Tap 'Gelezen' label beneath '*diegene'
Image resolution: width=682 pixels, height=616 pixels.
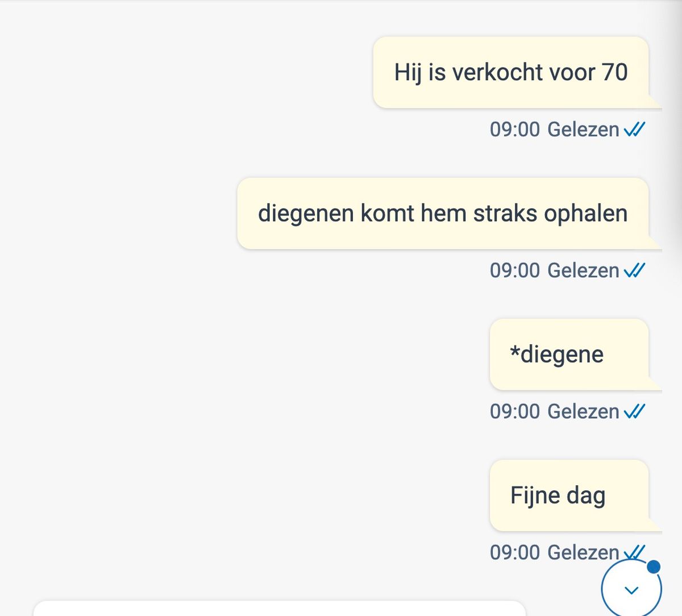583,411
